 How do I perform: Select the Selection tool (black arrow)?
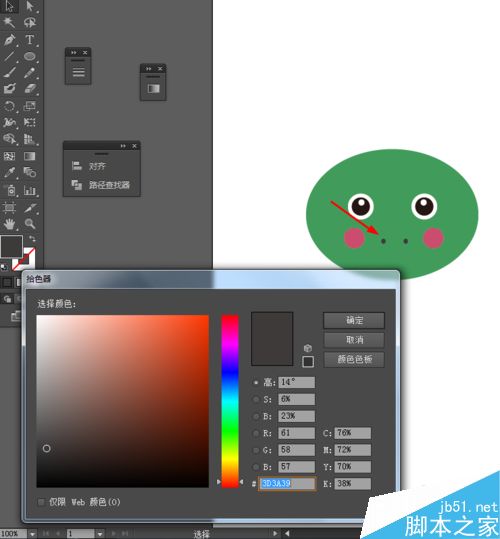[x=9, y=6]
